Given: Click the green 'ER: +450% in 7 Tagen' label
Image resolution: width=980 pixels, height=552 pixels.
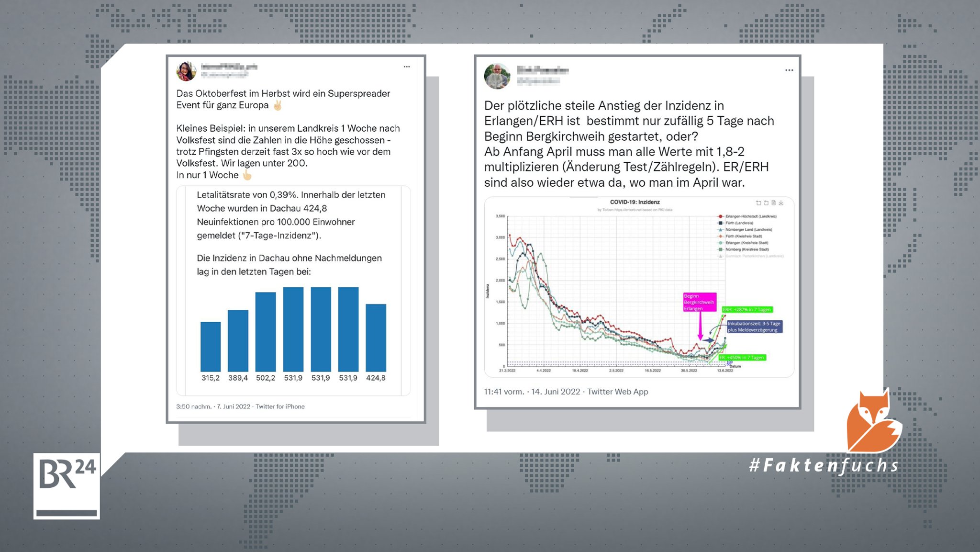Looking at the screenshot, I should click(742, 358).
